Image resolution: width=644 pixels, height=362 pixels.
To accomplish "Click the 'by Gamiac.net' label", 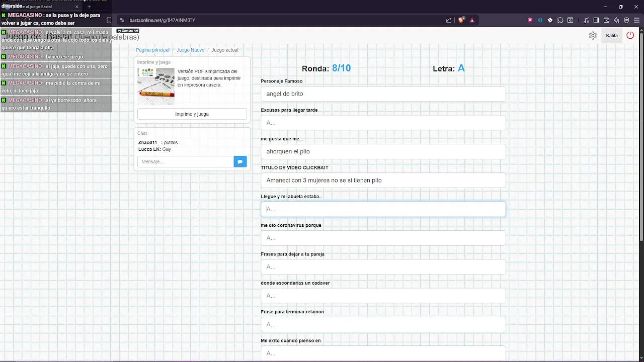I will [127, 31].
